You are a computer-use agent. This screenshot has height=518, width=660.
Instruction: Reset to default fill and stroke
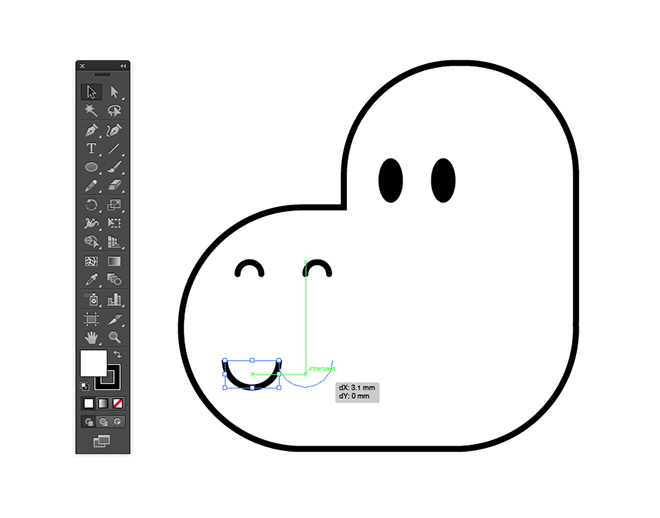pyautogui.click(x=85, y=384)
